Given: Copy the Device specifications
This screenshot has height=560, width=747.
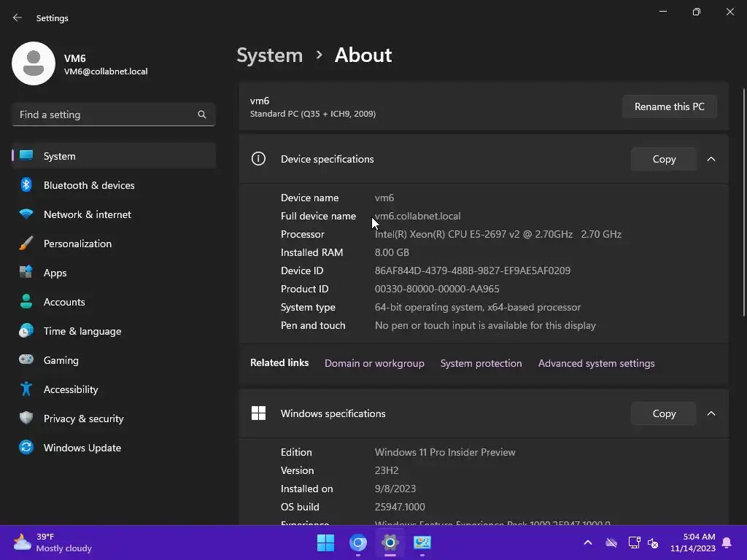Looking at the screenshot, I should [x=664, y=159].
